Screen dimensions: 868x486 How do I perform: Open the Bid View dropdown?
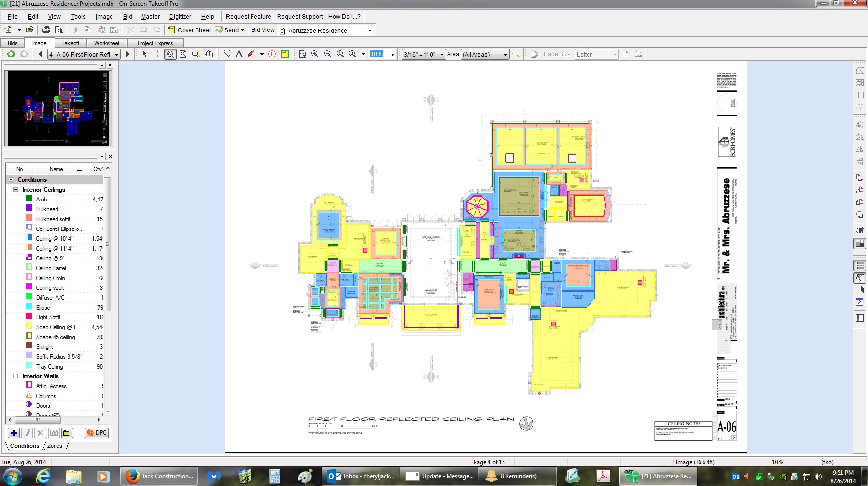[x=370, y=30]
